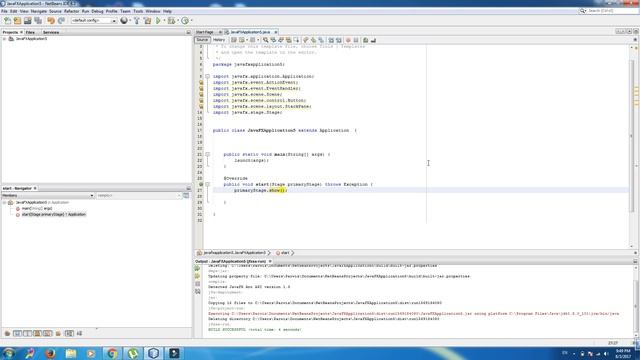Viewport: 640px width, 360px height.
Task: Open the Run Project dropdown arrow
Action: 164,20
